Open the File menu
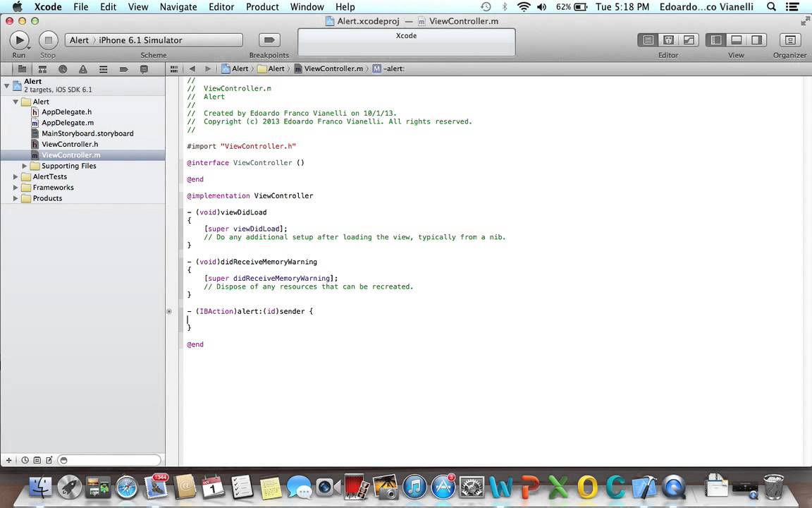 [x=81, y=7]
